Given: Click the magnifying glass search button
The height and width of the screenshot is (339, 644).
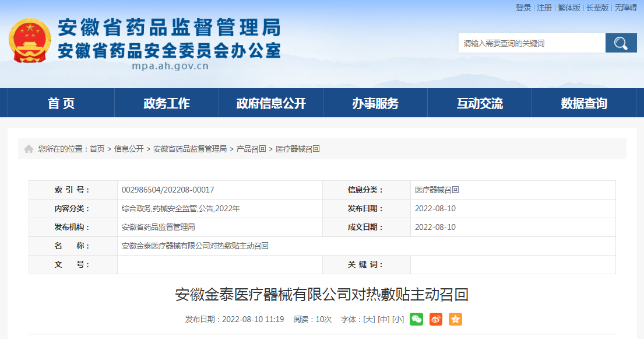Looking at the screenshot, I should click(x=621, y=43).
